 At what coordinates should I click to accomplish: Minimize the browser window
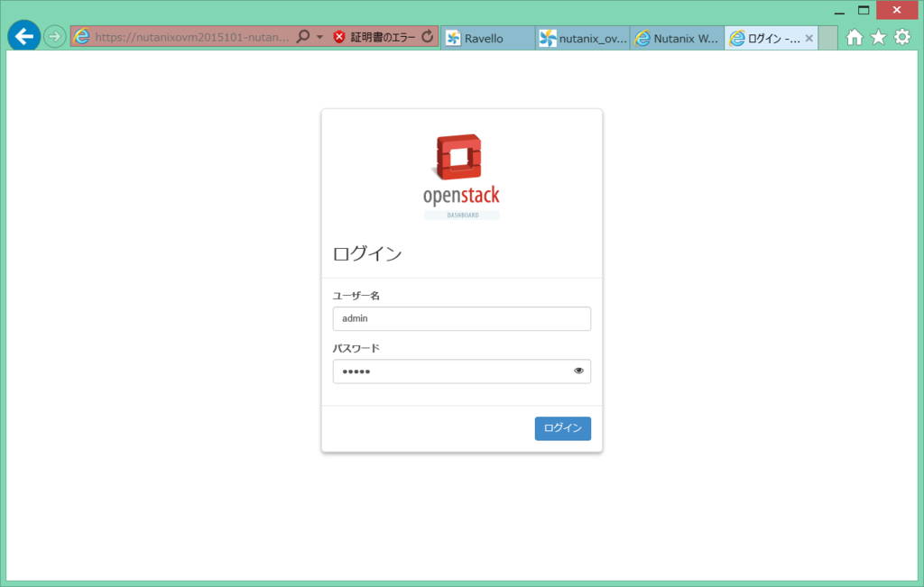[x=840, y=11]
